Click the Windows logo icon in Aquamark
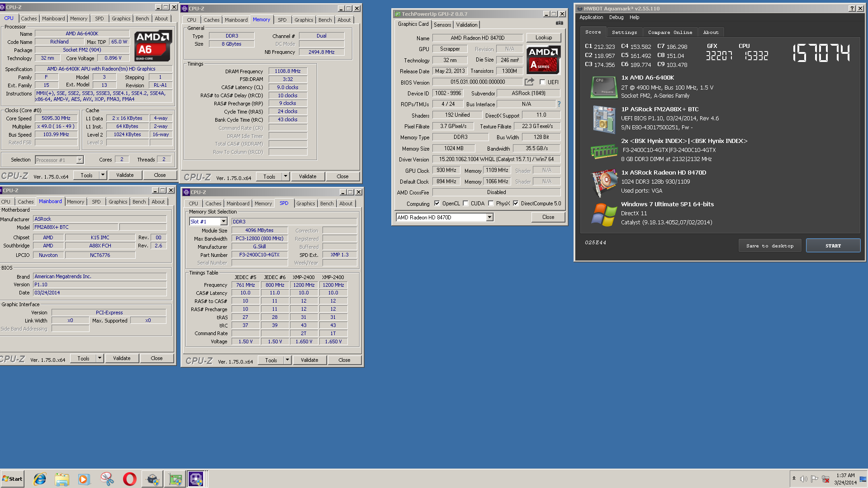Image resolution: width=868 pixels, height=488 pixels. [604, 214]
